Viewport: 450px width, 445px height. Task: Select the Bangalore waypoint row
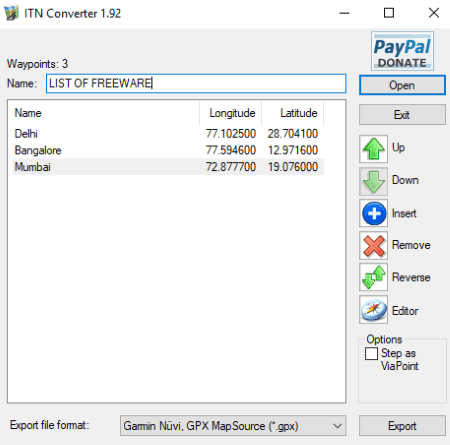(168, 150)
